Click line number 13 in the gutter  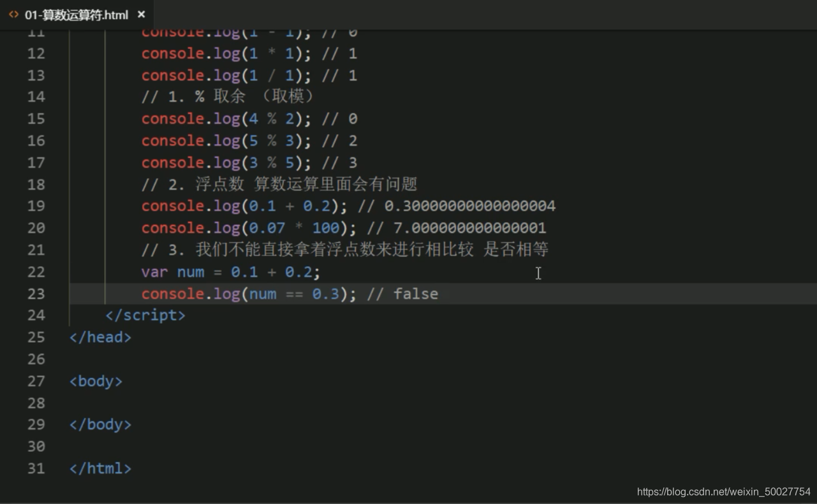pos(36,75)
